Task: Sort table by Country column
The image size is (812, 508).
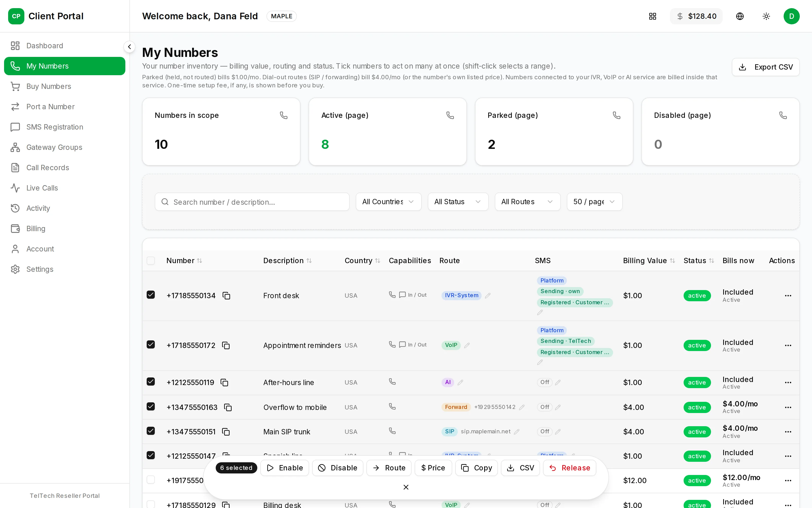Action: click(x=362, y=261)
